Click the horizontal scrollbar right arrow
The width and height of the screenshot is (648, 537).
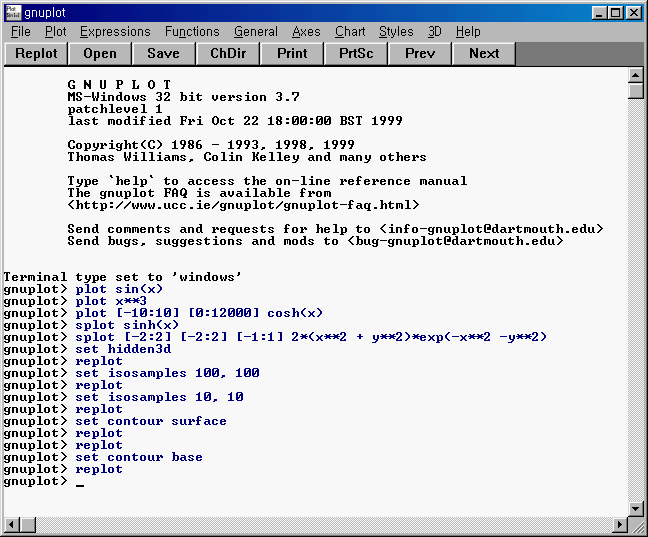(619, 525)
